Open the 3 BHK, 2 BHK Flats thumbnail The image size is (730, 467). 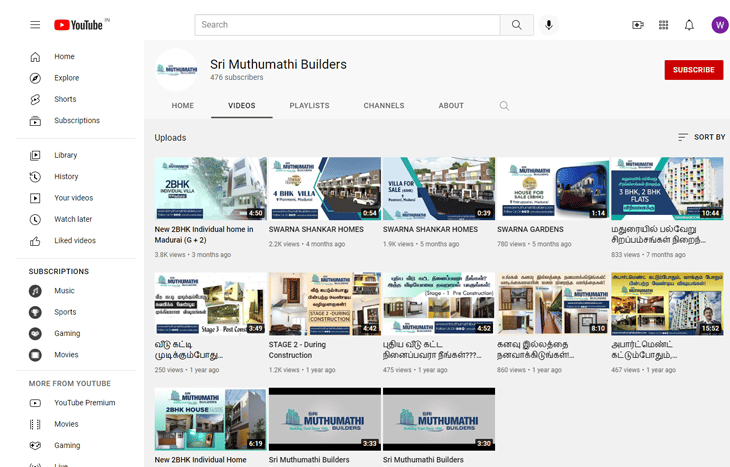click(x=667, y=189)
